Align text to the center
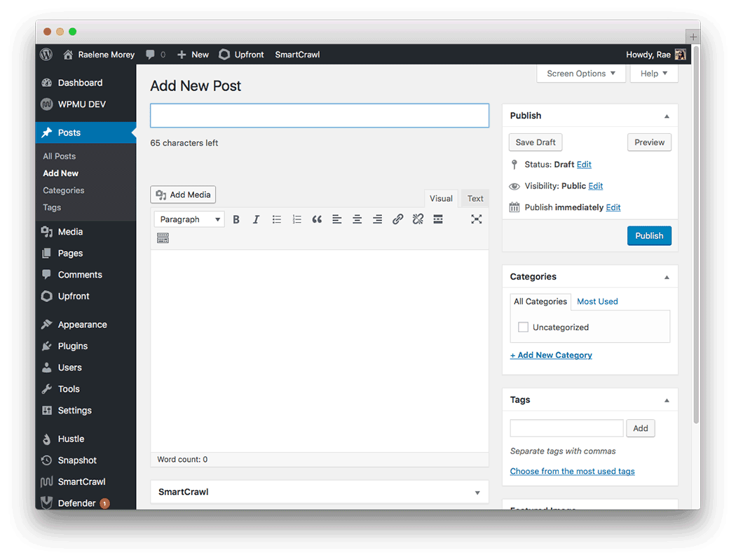The image size is (736, 560). coord(357,219)
